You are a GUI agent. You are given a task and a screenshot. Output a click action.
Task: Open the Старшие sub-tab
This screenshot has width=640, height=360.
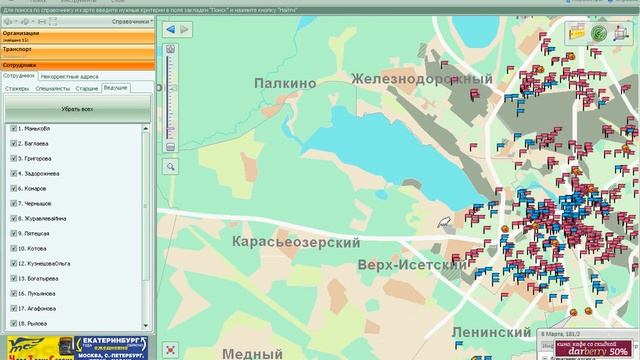point(87,88)
